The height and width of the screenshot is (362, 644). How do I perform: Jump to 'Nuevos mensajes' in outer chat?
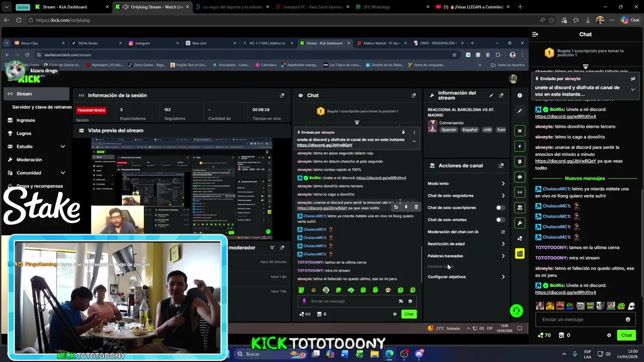point(585,178)
